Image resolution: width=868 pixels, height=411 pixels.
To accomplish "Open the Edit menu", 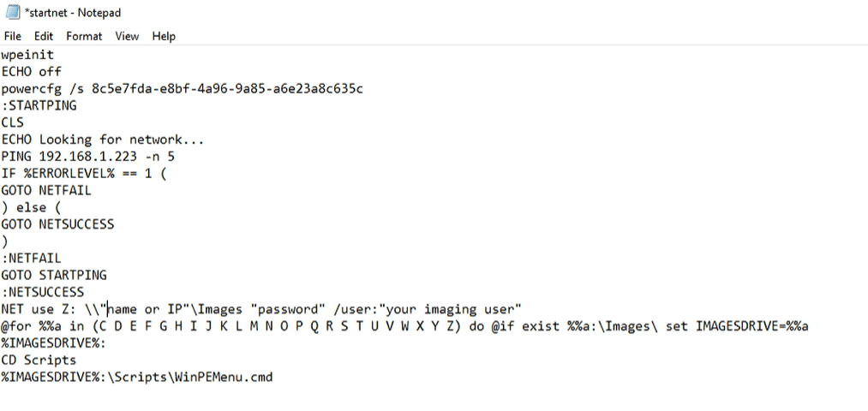I will (44, 36).
